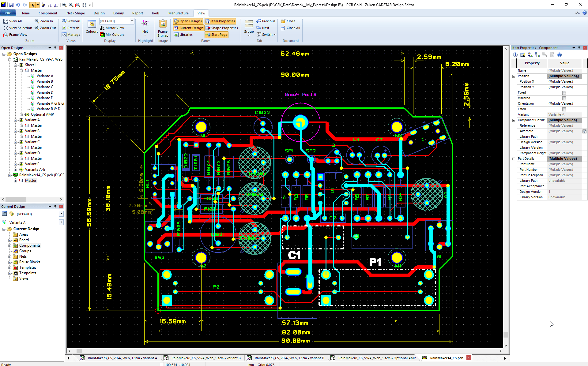Viewport: 588px width, 366px height.
Task: Open the (DEFAULT) colour file dropdown in ribbon
Action: click(132, 21)
